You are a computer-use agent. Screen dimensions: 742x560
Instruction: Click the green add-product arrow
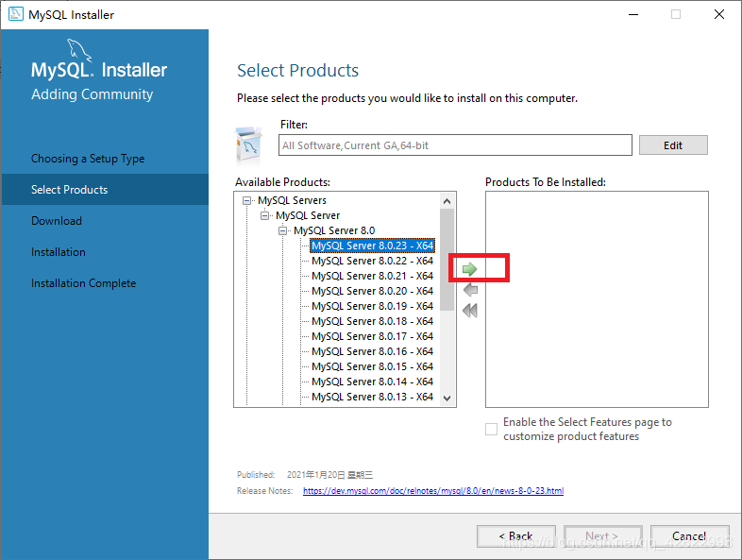pos(469,269)
